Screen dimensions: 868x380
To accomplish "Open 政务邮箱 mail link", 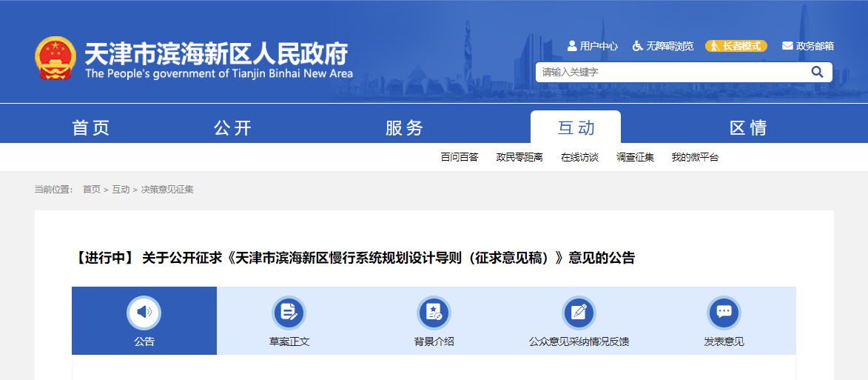I will [807, 46].
